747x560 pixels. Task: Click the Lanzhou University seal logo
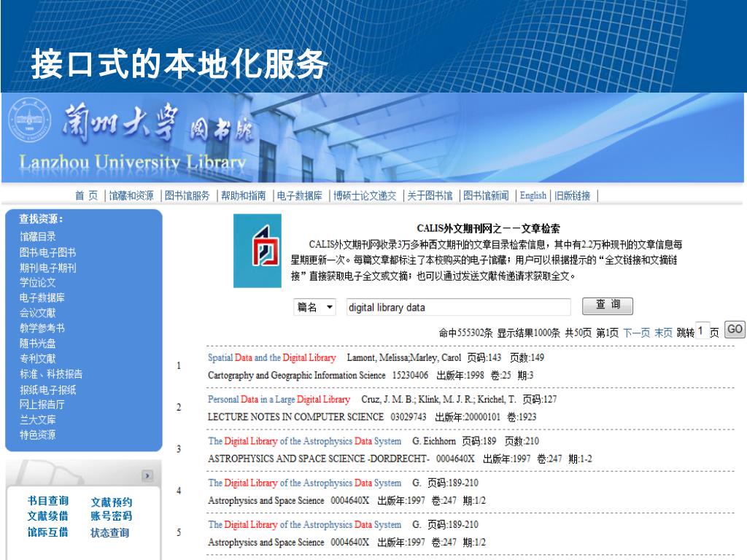point(29,119)
